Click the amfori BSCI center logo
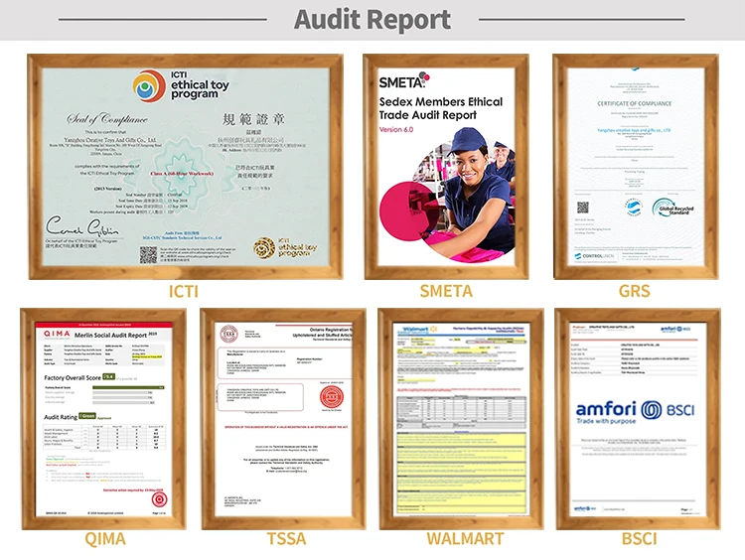Screen dimensions: 745x560 [x=635, y=410]
